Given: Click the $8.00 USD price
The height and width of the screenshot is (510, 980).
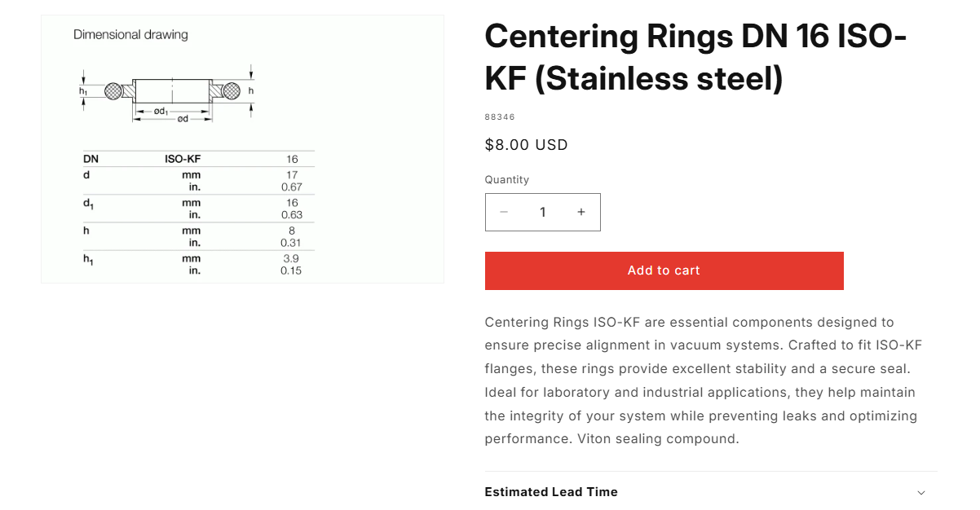Looking at the screenshot, I should pyautogui.click(x=526, y=145).
